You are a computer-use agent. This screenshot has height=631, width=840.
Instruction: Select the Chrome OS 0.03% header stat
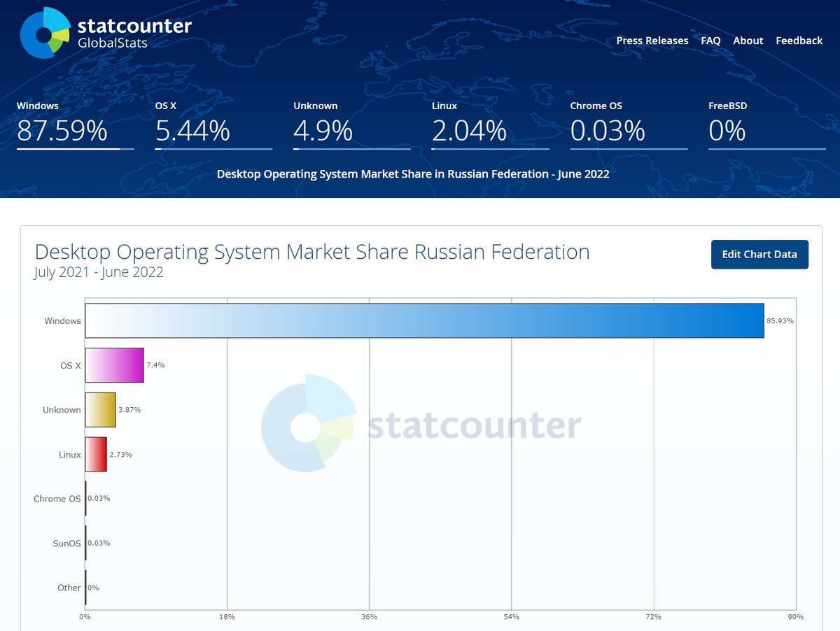tap(629, 125)
